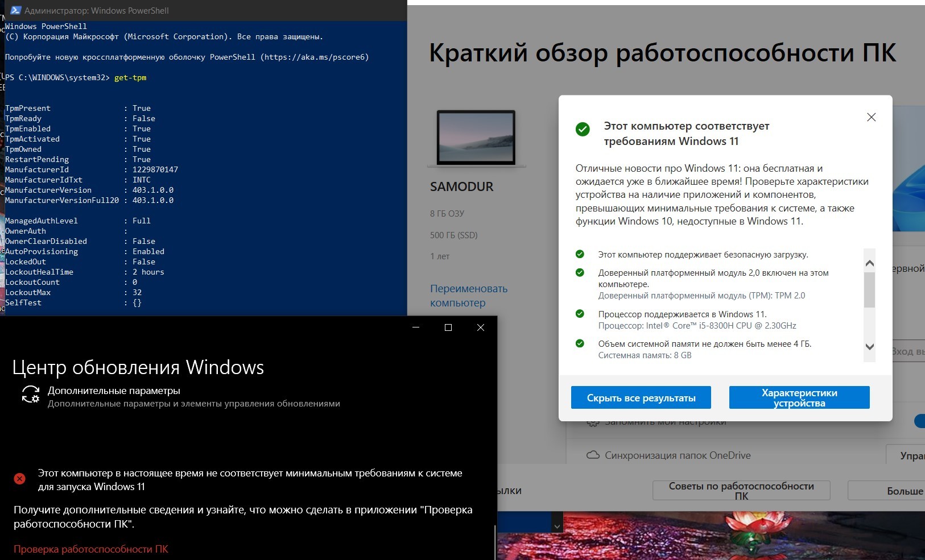Open 'Синхронизация папок OneDrive' section
The width and height of the screenshot is (925, 560).
pyautogui.click(x=678, y=455)
